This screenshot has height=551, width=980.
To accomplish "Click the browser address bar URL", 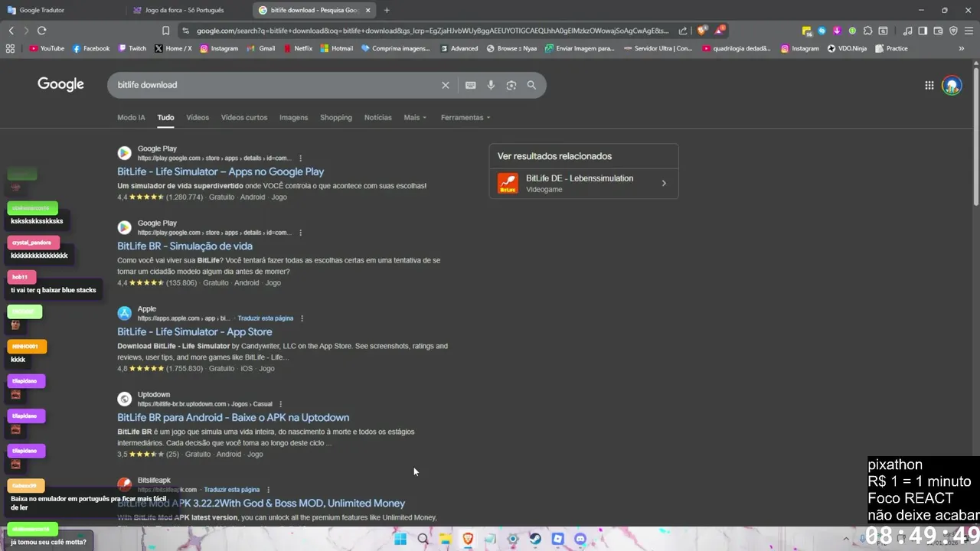I will 433,31.
